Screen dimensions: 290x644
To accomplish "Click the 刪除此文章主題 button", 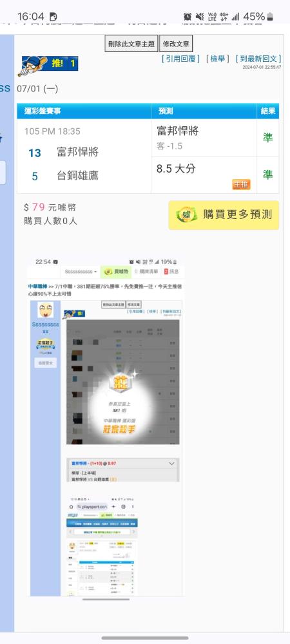I will (x=131, y=44).
